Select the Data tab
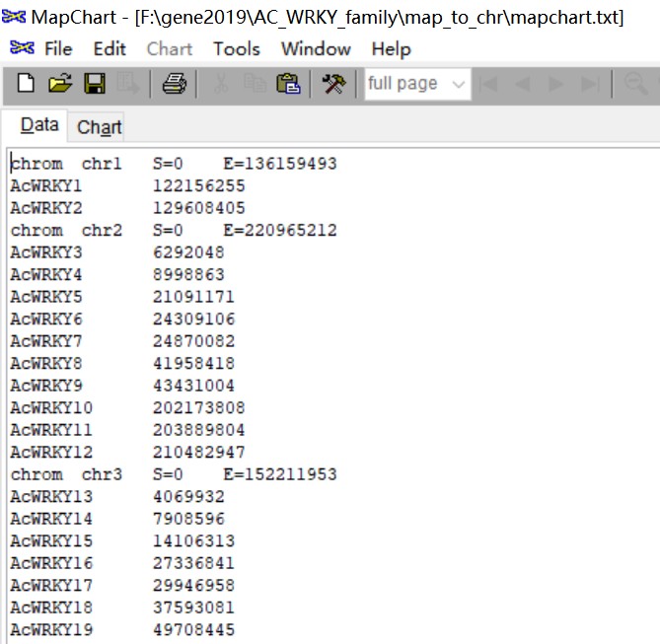 coord(39,125)
